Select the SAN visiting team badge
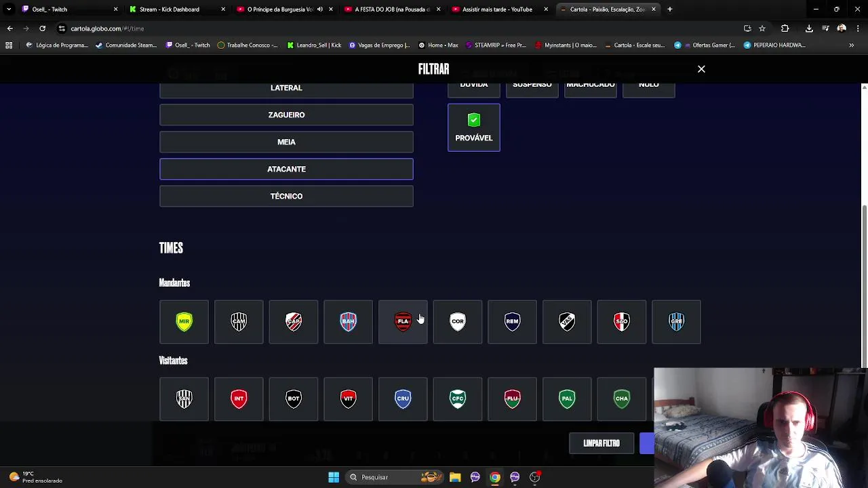868x488 pixels. tap(184, 399)
